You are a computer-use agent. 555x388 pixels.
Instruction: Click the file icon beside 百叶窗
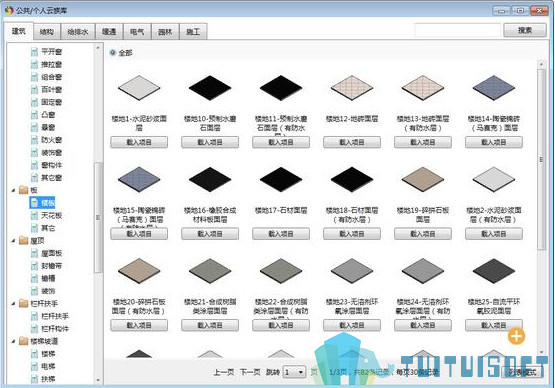click(x=34, y=90)
